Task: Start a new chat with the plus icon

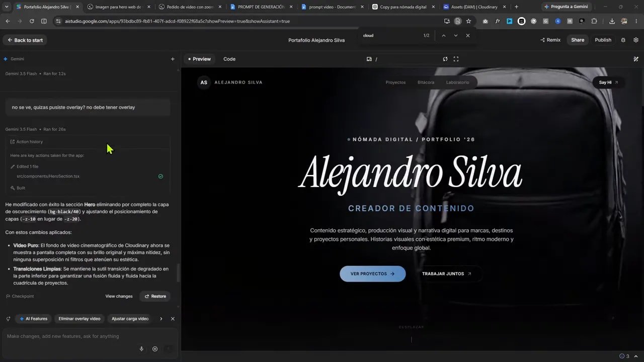Action: pos(173,59)
